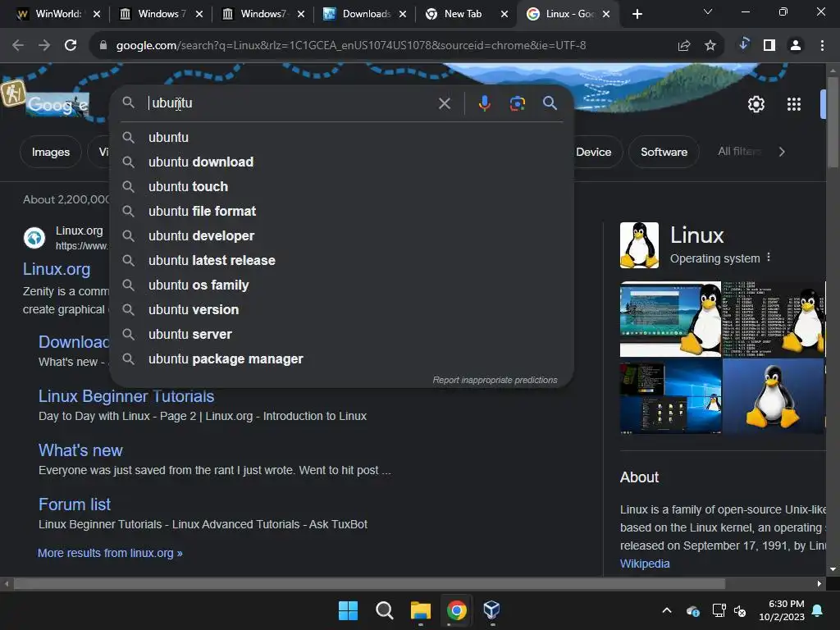
Task: Show more filters with the right chevron
Action: click(782, 152)
